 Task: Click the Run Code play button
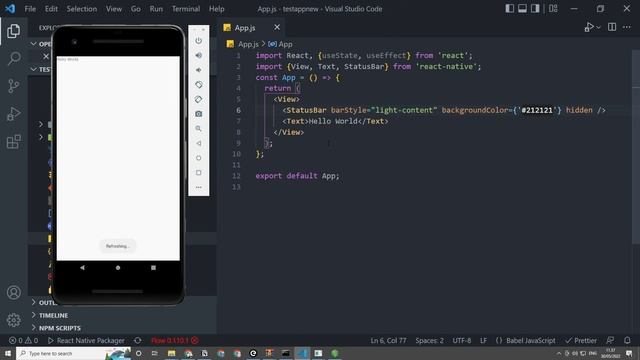(589, 27)
